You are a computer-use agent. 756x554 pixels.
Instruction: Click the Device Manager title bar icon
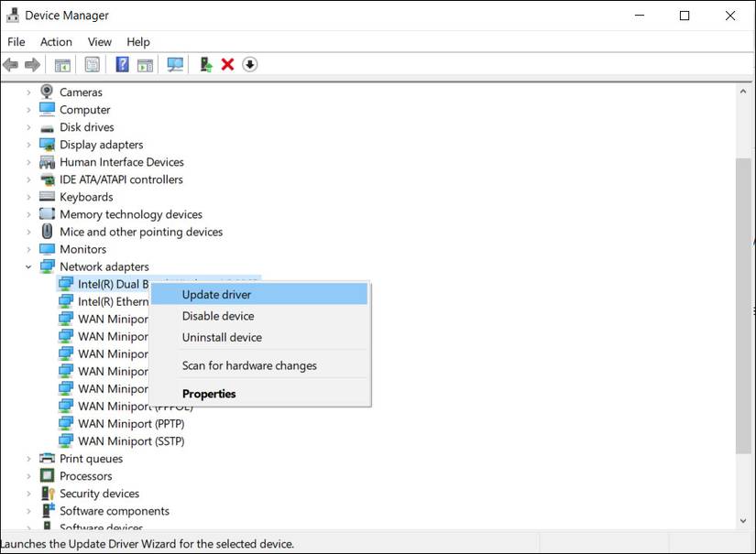coord(13,16)
